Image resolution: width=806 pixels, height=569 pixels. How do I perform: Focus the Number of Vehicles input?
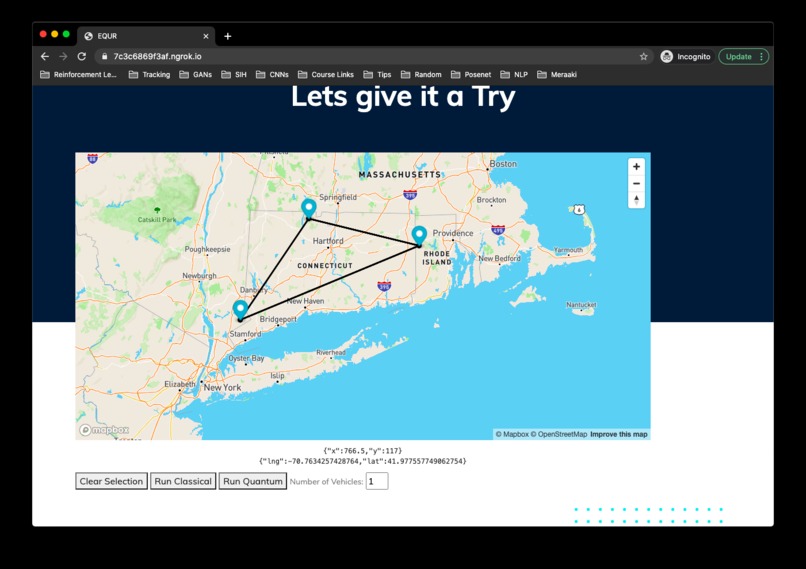click(377, 481)
